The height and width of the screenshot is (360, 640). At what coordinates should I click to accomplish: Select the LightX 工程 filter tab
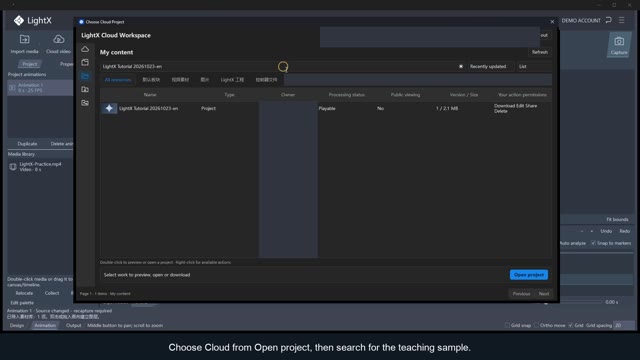(x=232, y=80)
